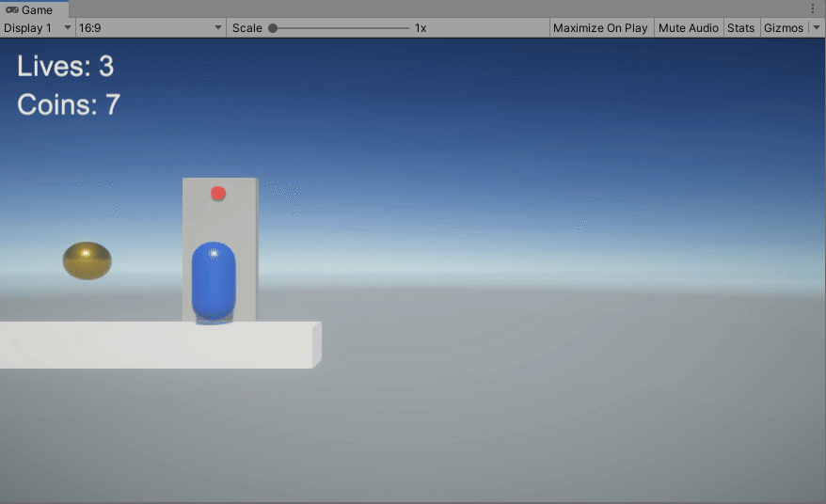
Task: Expand the Gizmos dropdown arrow
Action: pyautogui.click(x=817, y=28)
